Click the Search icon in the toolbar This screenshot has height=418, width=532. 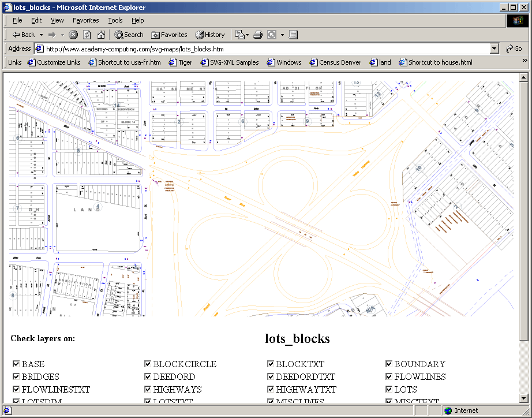coord(129,35)
